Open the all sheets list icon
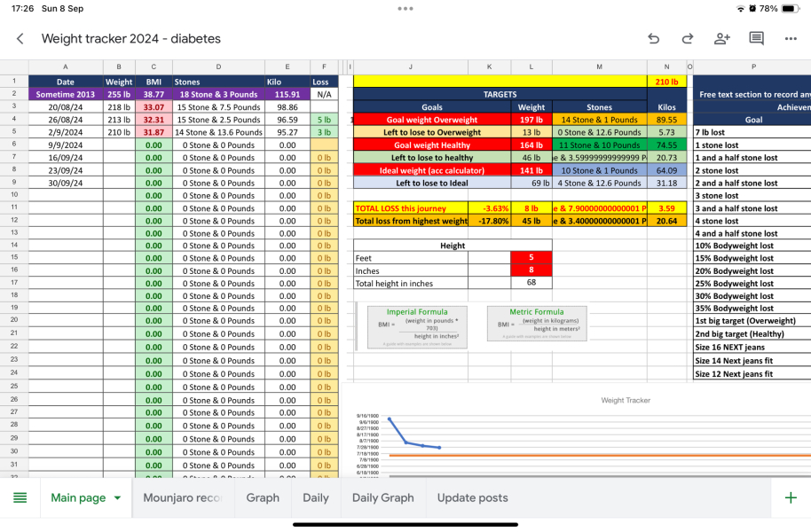Image resolution: width=811 pixels, height=532 pixels. click(x=20, y=497)
